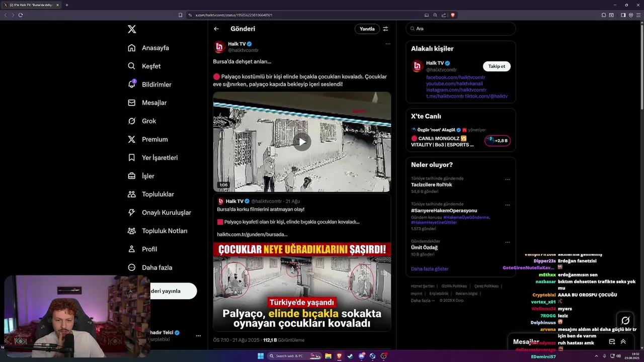Viewport: 644px width, 362px height.
Task: Click the +2,8 B listeners badge
Action: pyautogui.click(x=498, y=141)
